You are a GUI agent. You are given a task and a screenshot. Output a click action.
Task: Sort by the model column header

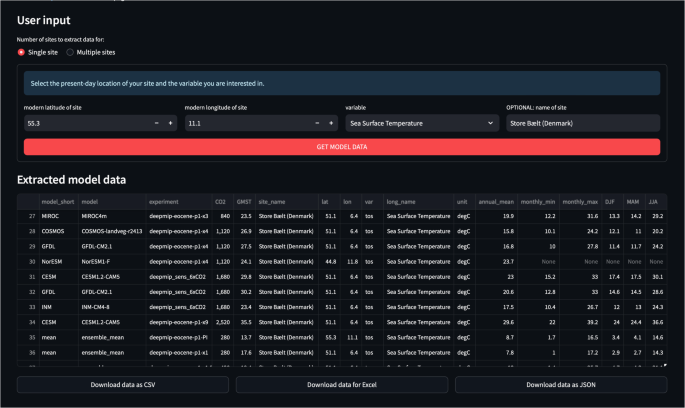point(112,202)
